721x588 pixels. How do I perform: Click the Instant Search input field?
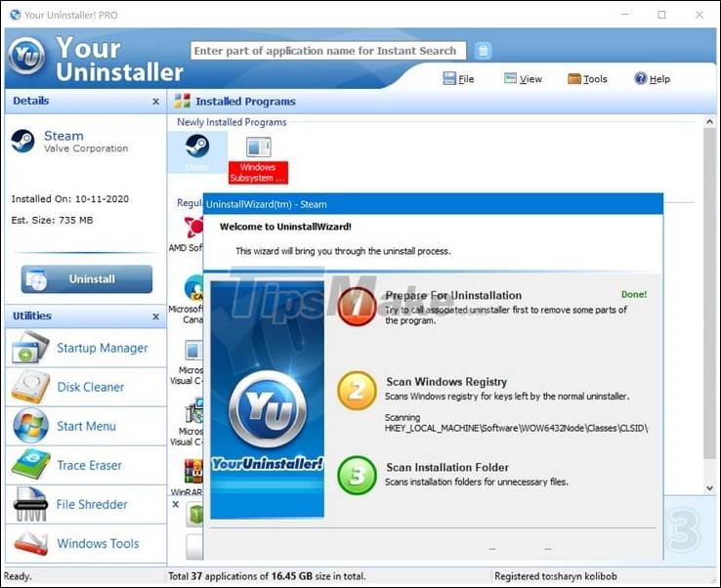click(x=326, y=51)
